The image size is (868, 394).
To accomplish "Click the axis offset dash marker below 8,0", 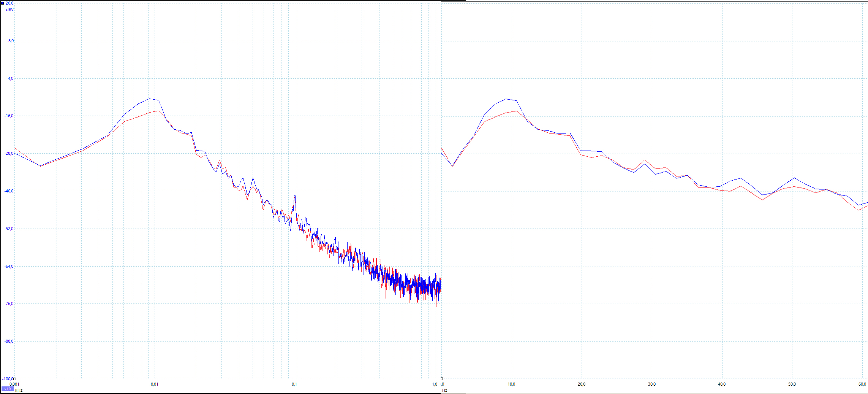I will coord(8,66).
